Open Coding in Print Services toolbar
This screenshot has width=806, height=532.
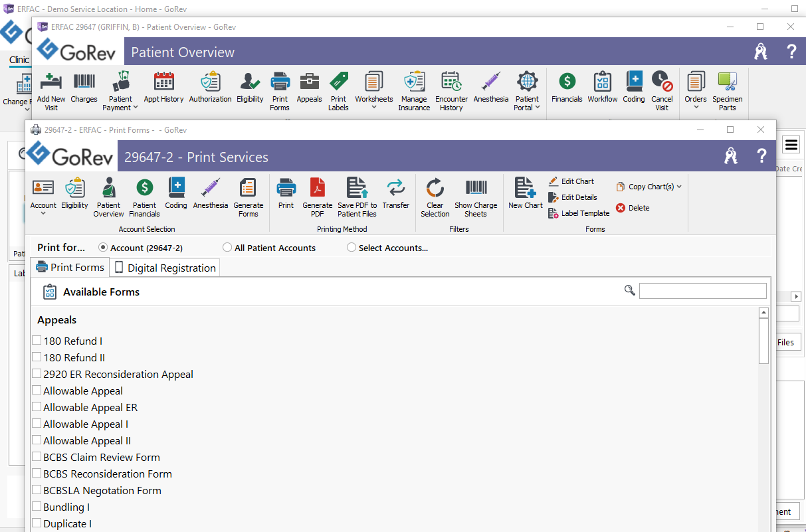tap(176, 194)
